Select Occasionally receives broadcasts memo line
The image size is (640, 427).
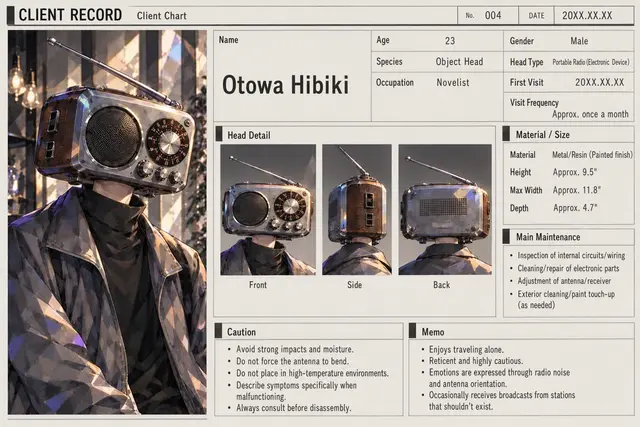(x=502, y=400)
